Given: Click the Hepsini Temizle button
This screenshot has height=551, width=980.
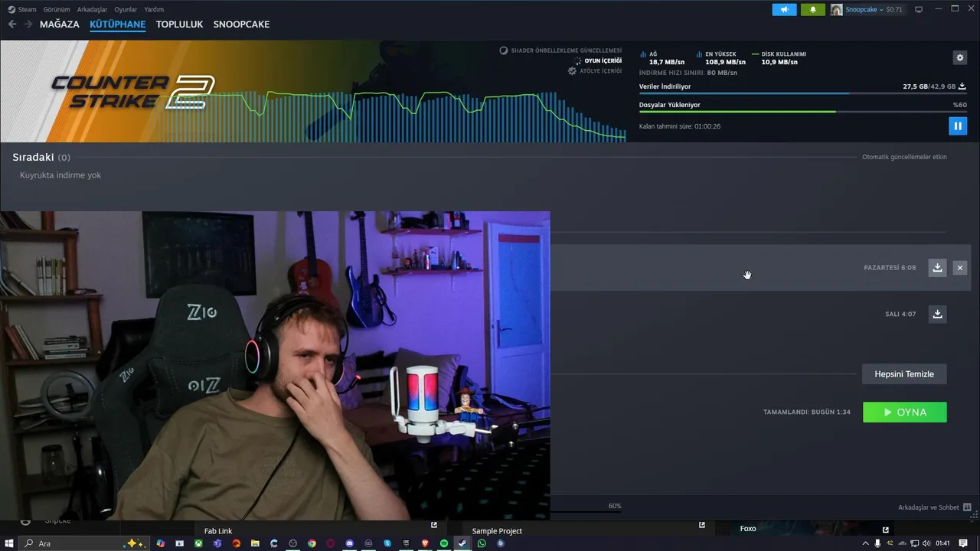Looking at the screenshot, I should [x=904, y=374].
